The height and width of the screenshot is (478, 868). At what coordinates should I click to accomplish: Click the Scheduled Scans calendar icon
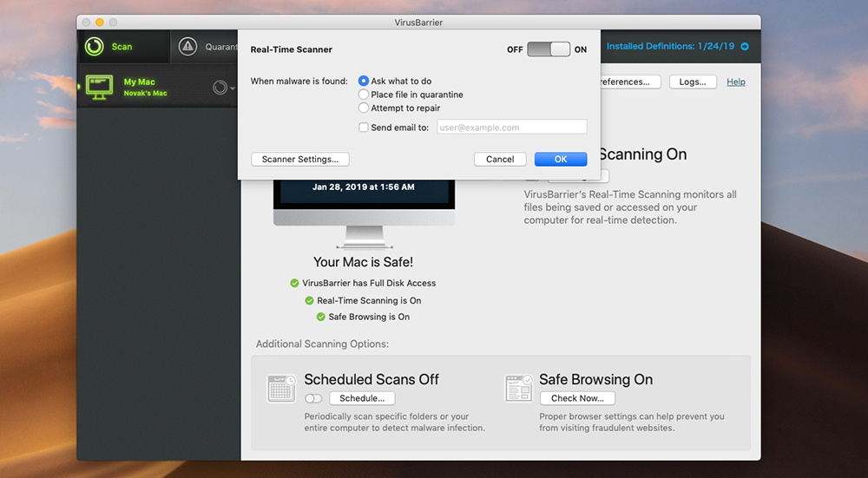pos(281,388)
